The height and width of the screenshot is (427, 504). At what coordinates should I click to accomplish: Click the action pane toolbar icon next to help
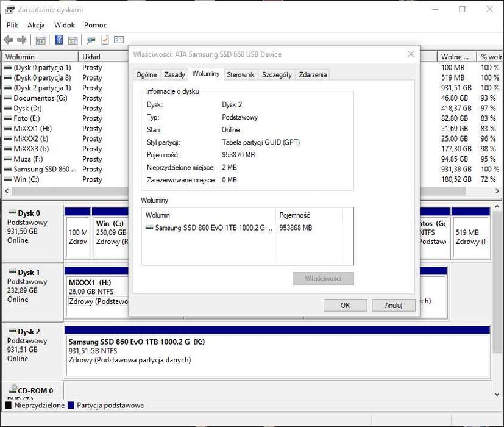(73, 40)
